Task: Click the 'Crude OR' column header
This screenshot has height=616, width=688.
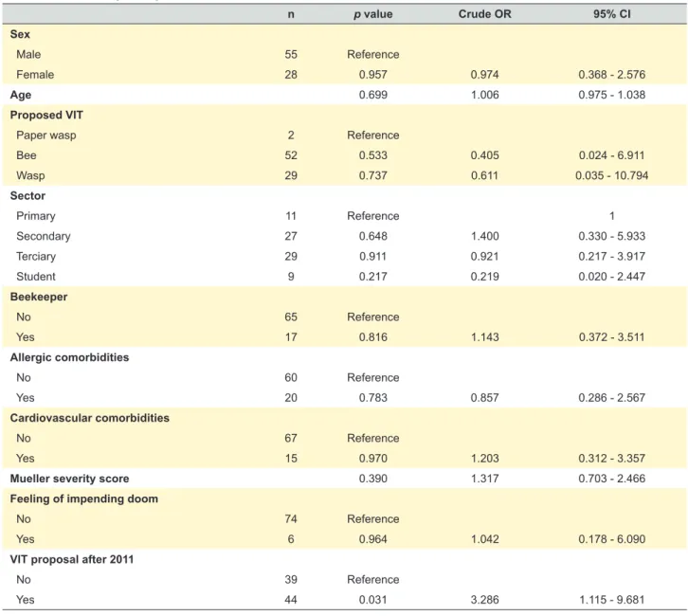Action: pyautogui.click(x=485, y=14)
